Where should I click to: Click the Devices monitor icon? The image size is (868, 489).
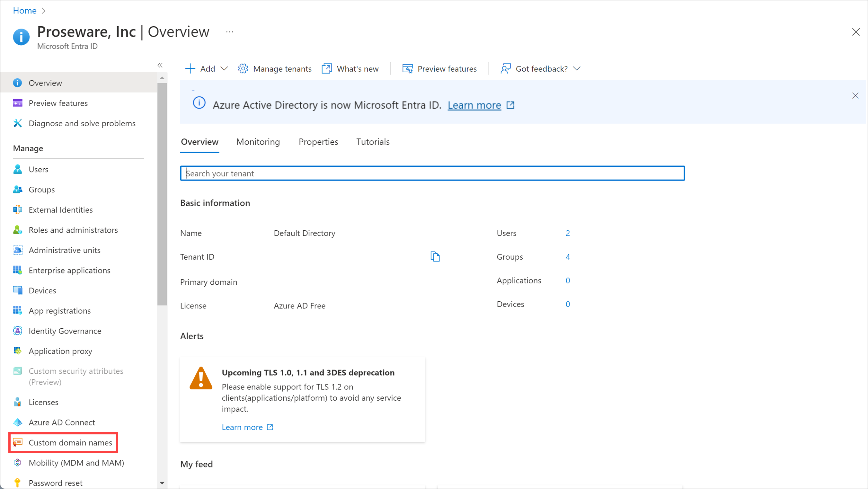18,290
